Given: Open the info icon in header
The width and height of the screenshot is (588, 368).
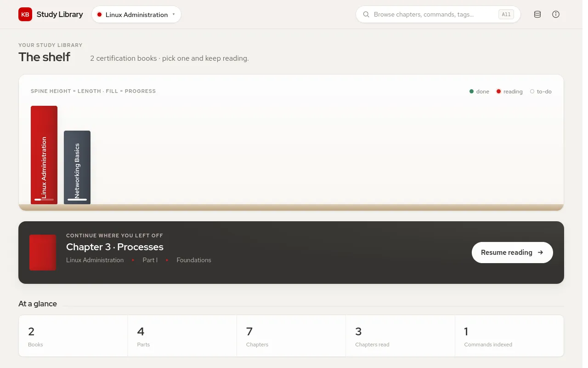Looking at the screenshot, I should [x=556, y=14].
